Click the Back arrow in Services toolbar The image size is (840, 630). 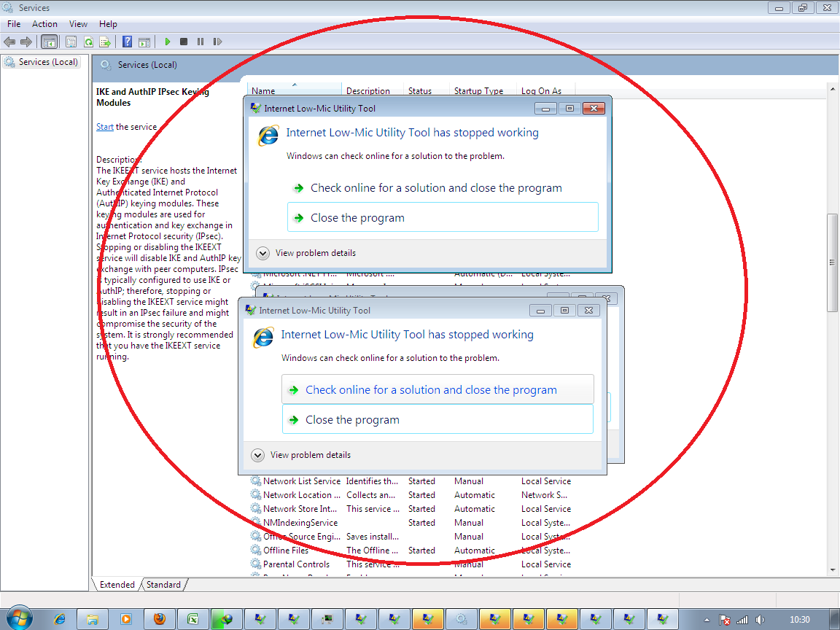click(9, 42)
